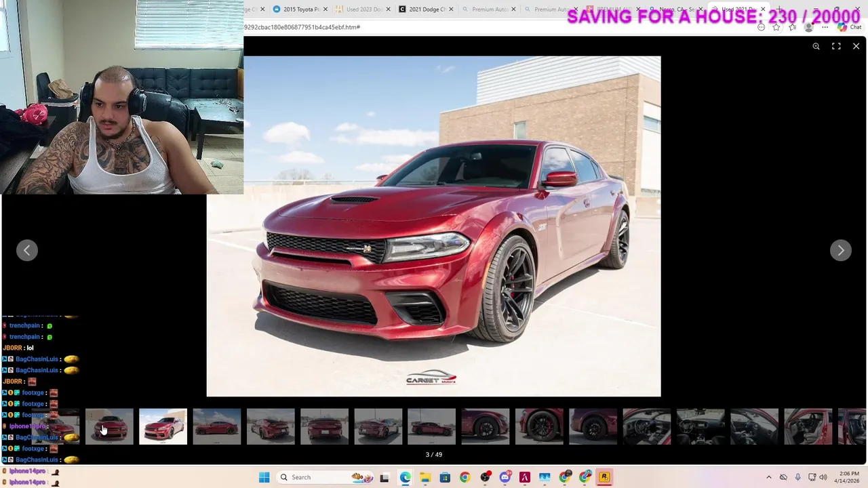The height and width of the screenshot is (488, 868).
Task: Open volume control in system tray
Action: (x=823, y=477)
